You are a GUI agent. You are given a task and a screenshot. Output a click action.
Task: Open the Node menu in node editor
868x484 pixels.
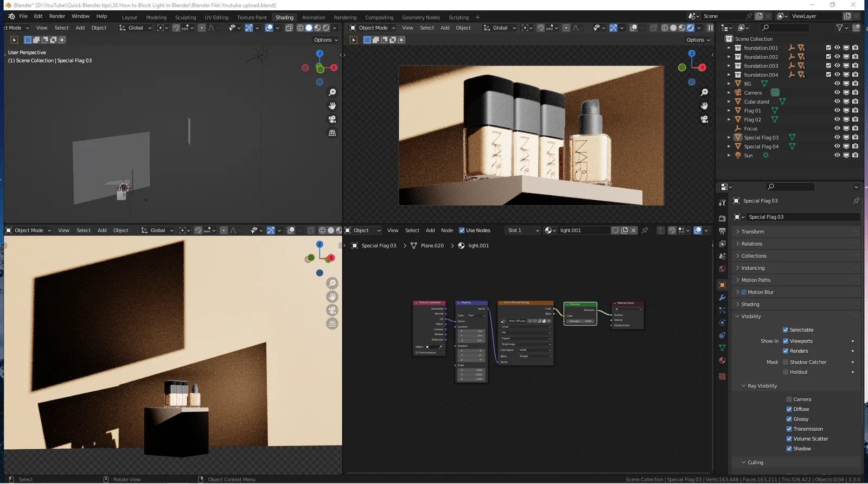[x=447, y=231]
